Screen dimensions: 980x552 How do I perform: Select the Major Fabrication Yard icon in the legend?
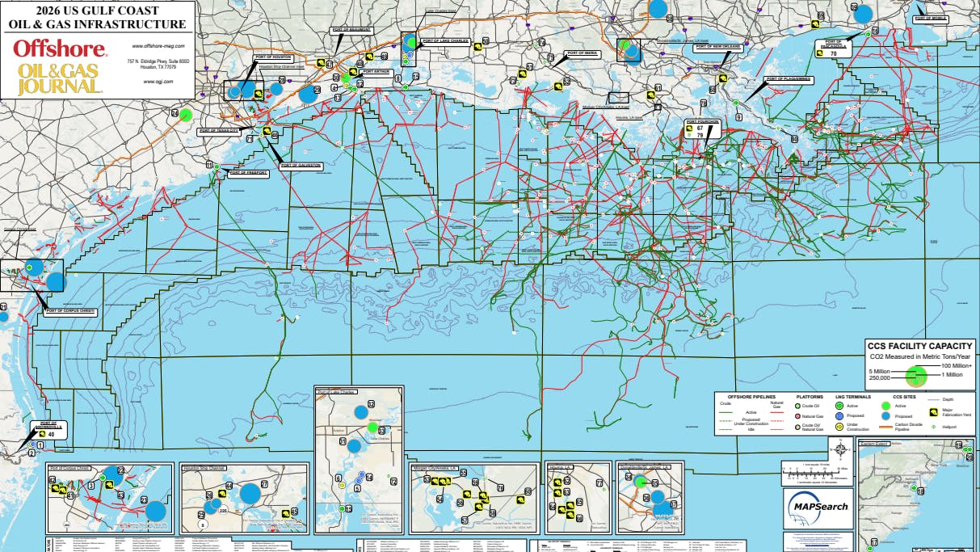click(x=934, y=412)
